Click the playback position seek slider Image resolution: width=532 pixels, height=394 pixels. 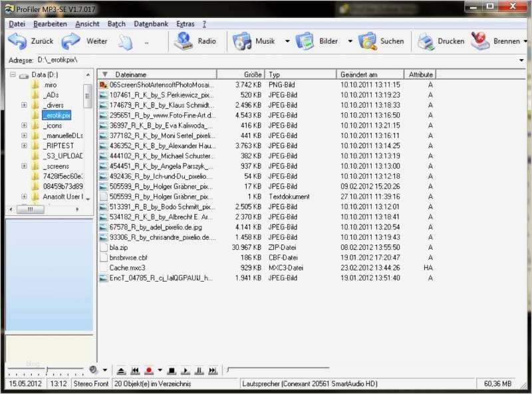[x=278, y=369]
